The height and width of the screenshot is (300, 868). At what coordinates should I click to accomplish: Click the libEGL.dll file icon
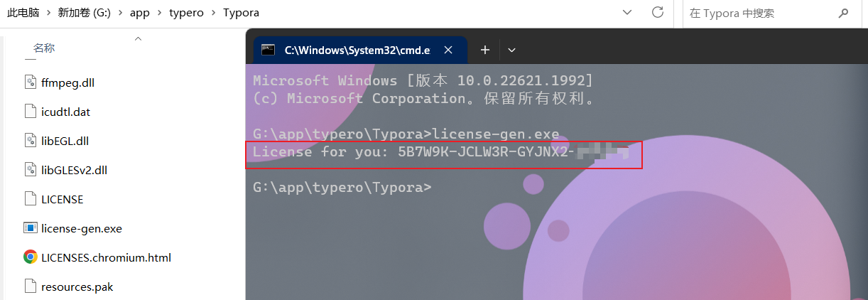30,140
